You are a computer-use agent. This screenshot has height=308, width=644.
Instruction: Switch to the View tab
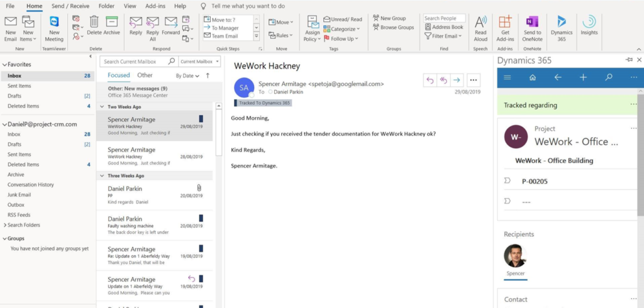(x=130, y=6)
